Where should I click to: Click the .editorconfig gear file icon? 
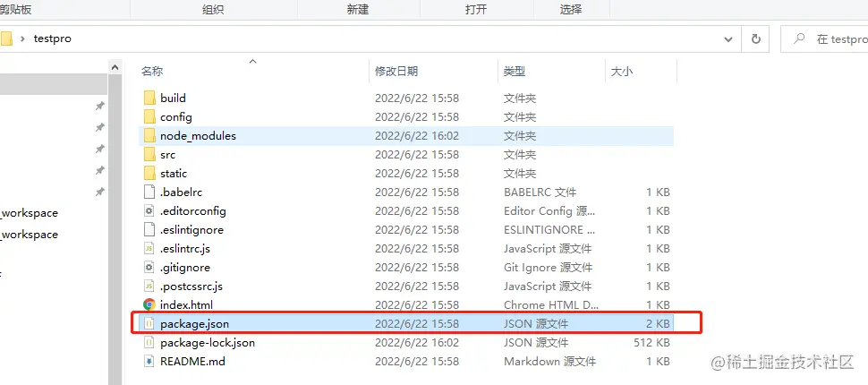tap(149, 211)
